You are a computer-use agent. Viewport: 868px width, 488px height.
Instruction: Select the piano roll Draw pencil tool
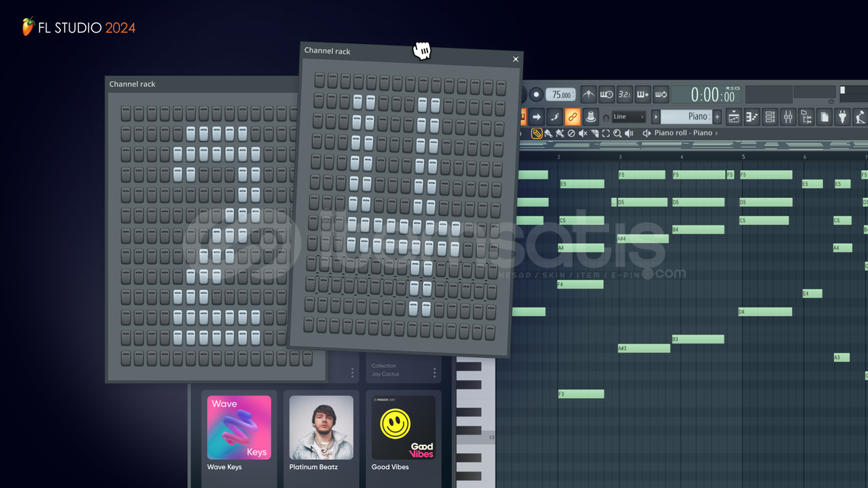coord(537,133)
